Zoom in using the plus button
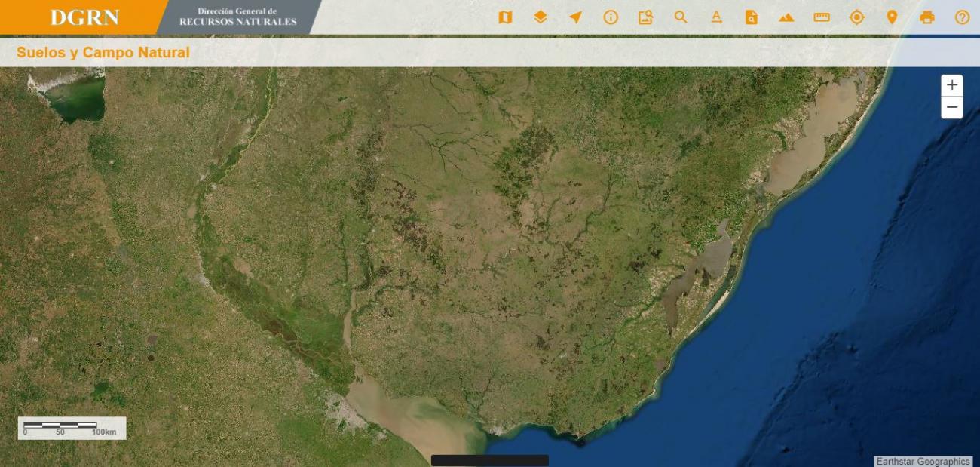 (952, 84)
